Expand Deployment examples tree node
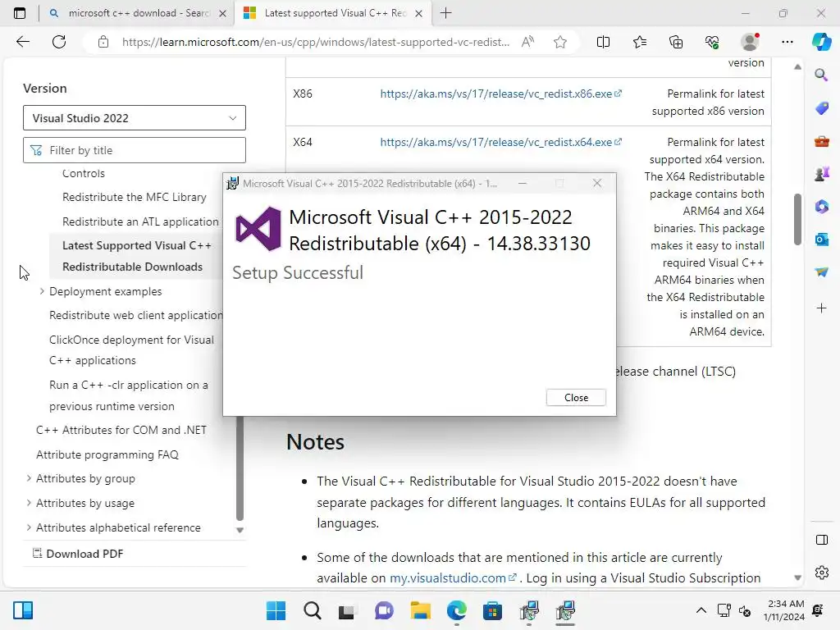The height and width of the screenshot is (630, 840). (42, 291)
